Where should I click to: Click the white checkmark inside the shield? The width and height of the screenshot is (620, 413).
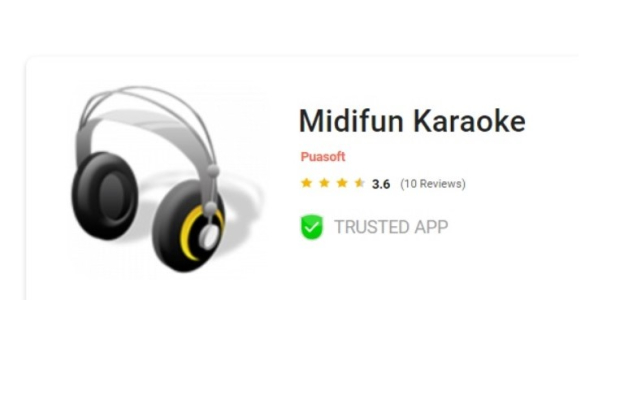tap(312, 227)
